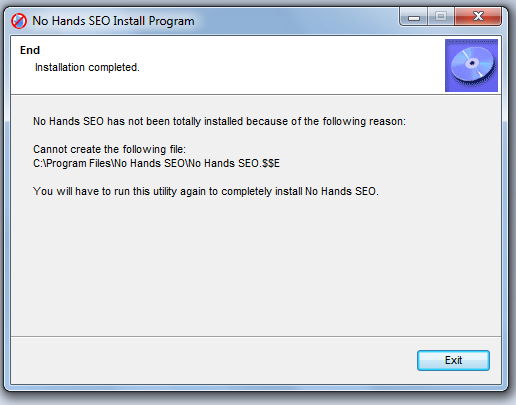Click empty gray message area below the last line
This screenshot has height=405, width=516.
(x=256, y=267)
